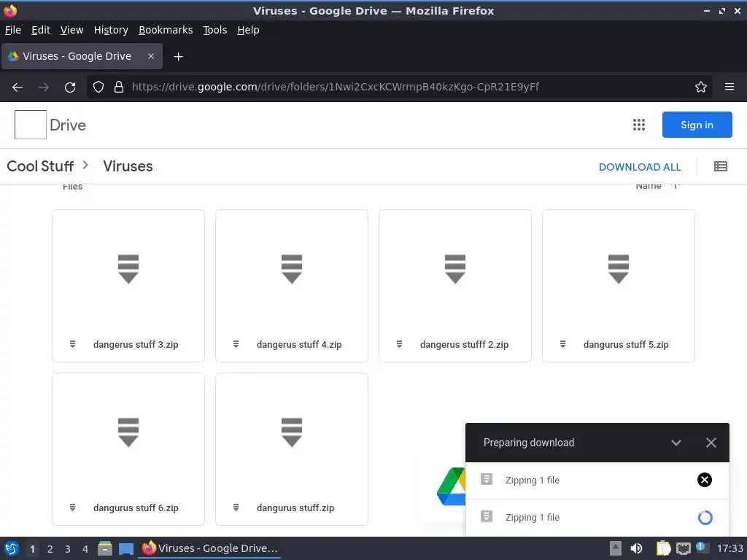Cancel the first Zipping 1 file task

704,480
